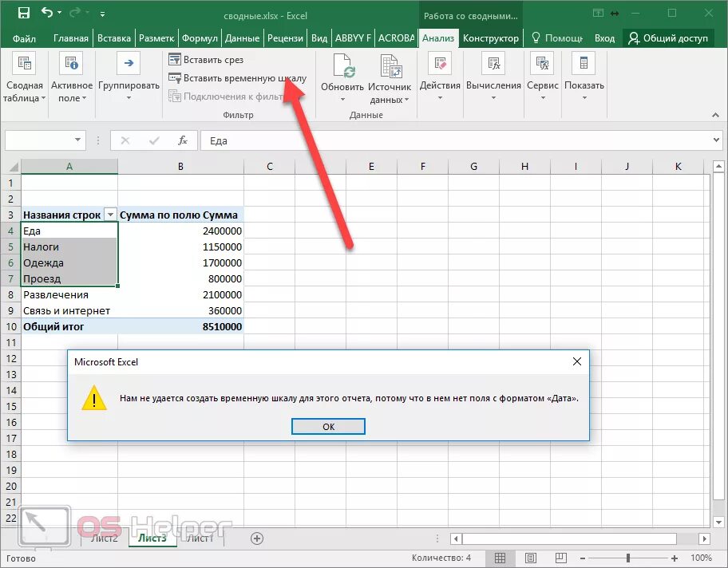Screen dimensions: 728x568
Task: Click the cancel X in formula bar
Action: pos(125,140)
